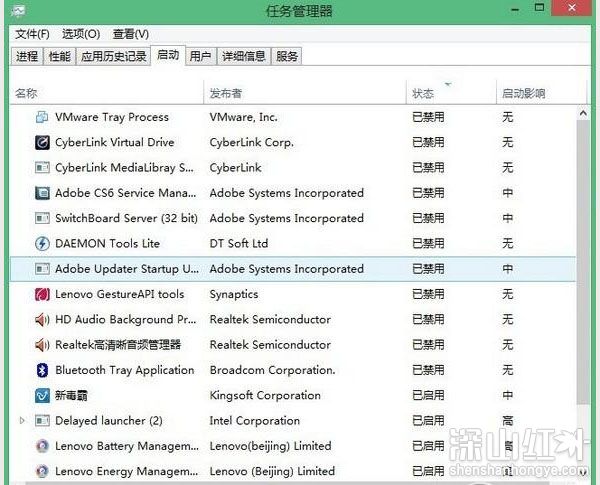Open the 选项(O) menu
The height and width of the screenshot is (485, 600).
coord(81,34)
